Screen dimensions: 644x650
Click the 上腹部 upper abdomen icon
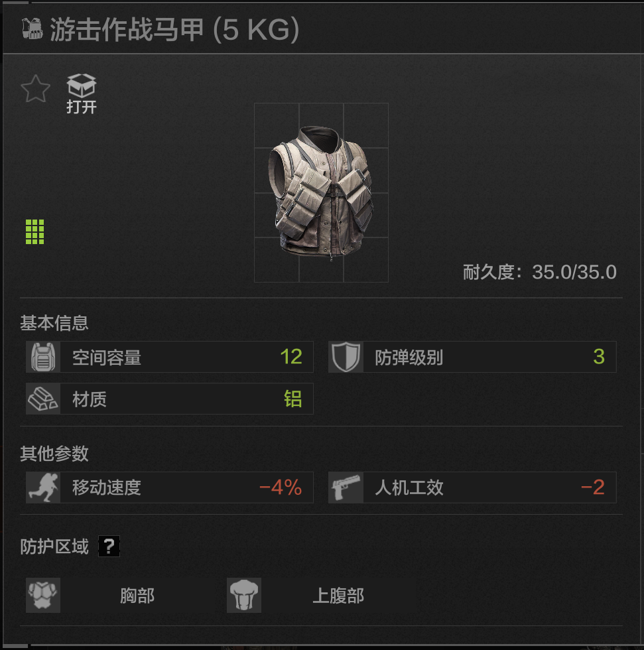click(x=244, y=596)
